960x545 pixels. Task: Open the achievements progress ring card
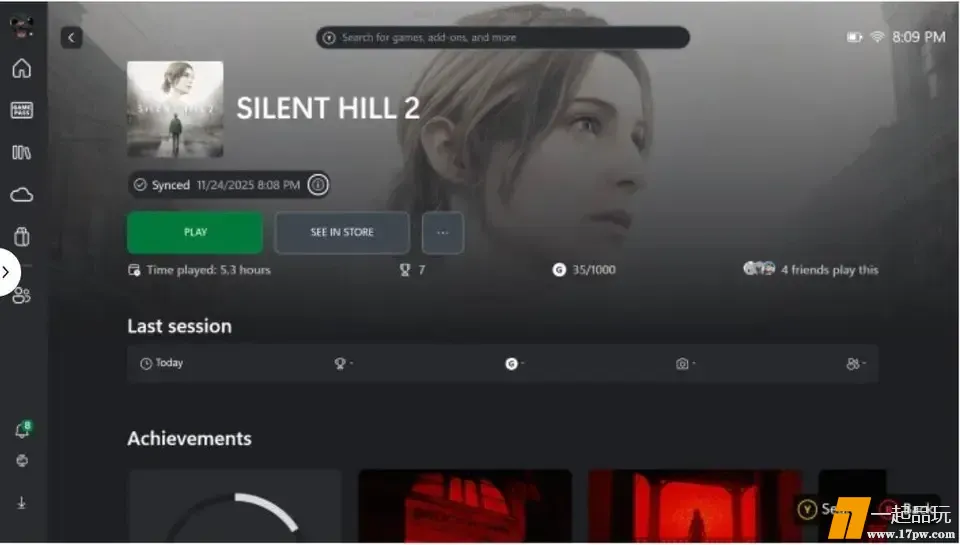[234, 506]
